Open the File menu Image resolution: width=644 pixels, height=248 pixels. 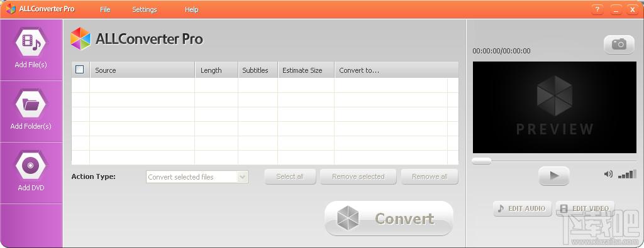pos(105,9)
